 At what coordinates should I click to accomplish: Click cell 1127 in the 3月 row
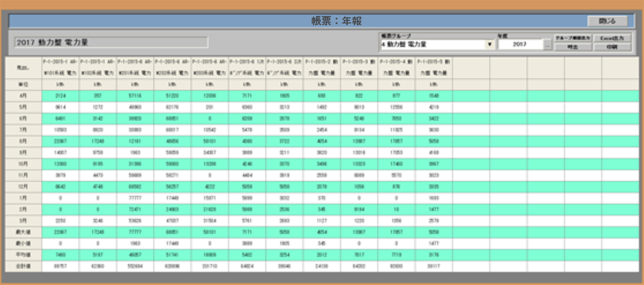322,221
